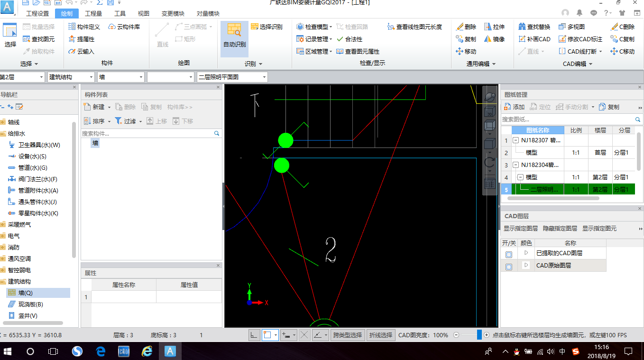Open Windows Start menu
The height and width of the screenshot is (360, 644).
click(8, 351)
